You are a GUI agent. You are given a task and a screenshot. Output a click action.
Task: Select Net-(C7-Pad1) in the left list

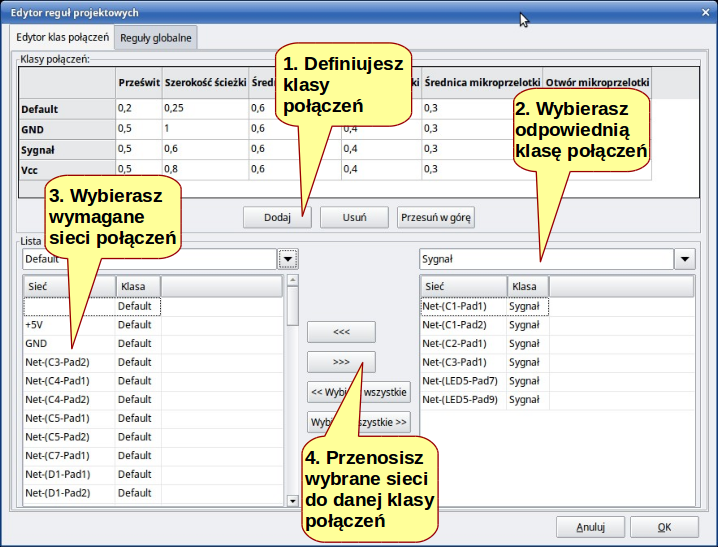pos(153,456)
